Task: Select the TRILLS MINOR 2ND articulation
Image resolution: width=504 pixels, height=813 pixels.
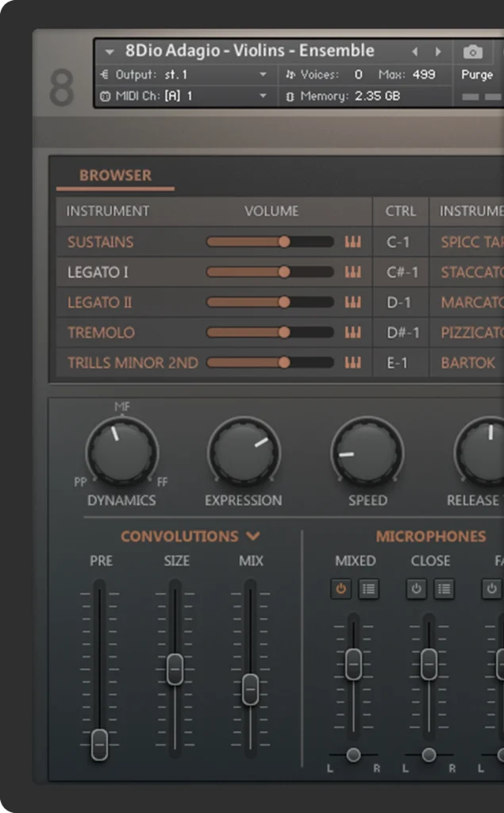Action: 133,362
